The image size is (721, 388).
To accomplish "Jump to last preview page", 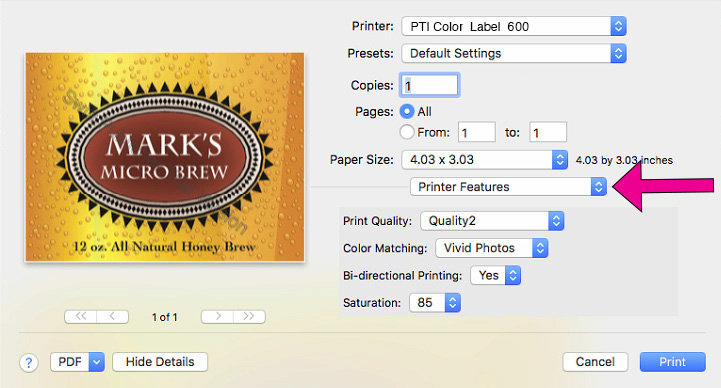I will [x=249, y=316].
